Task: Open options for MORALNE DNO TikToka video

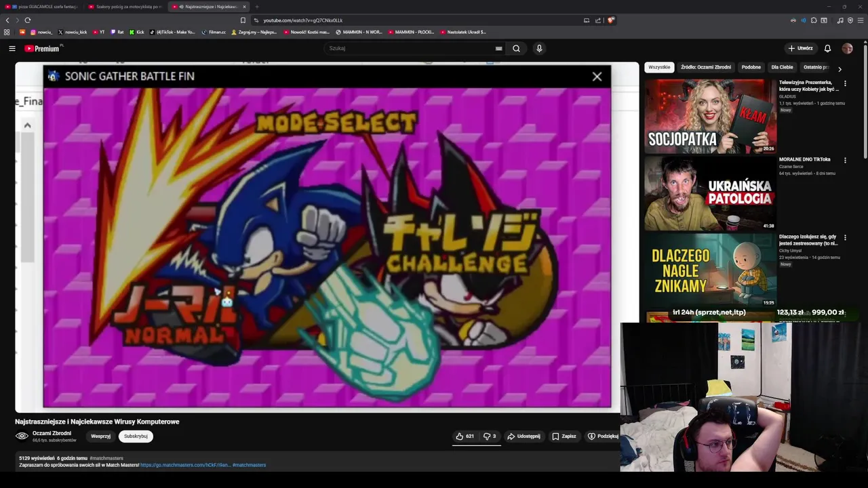Action: point(845,161)
